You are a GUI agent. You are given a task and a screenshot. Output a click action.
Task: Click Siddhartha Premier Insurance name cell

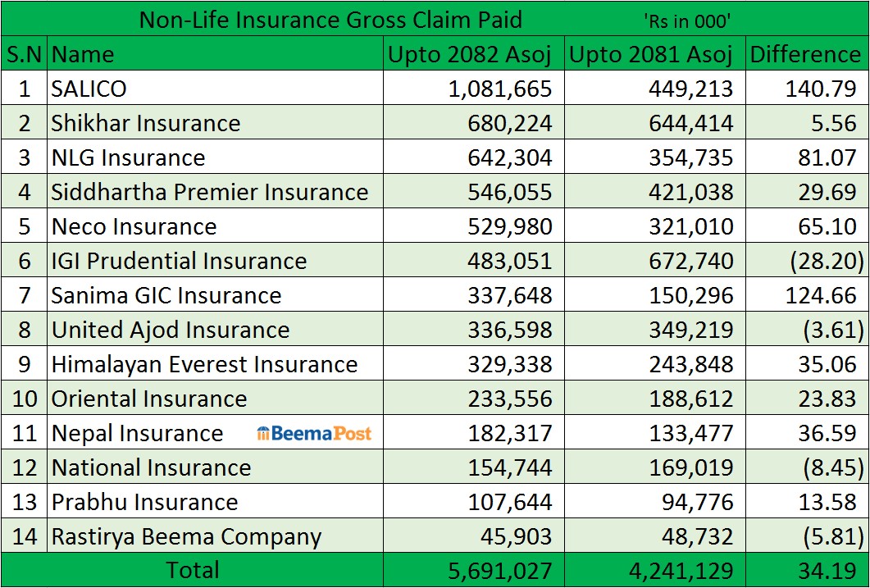point(209,192)
